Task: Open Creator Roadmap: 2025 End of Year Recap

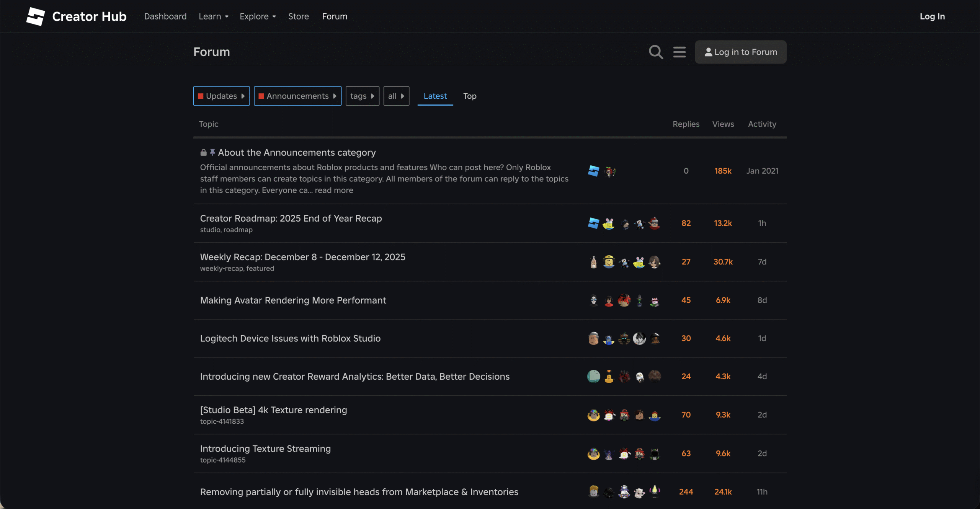Action: 291,219
